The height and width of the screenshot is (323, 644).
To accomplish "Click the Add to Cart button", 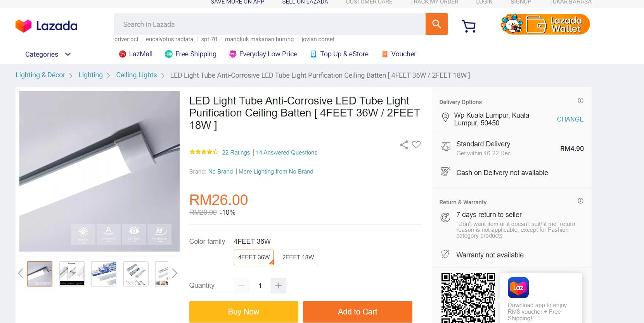I will (x=357, y=312).
